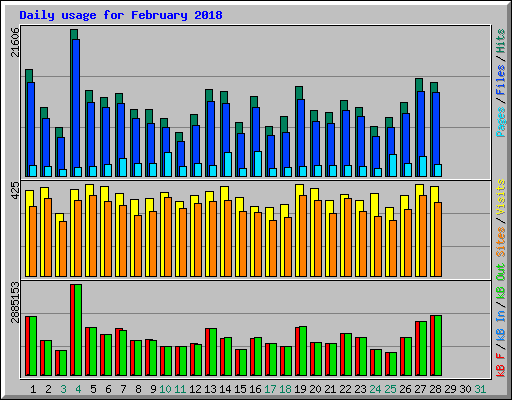Select day label 19 on the x-axis
The height and width of the screenshot is (400, 512).
click(300, 389)
